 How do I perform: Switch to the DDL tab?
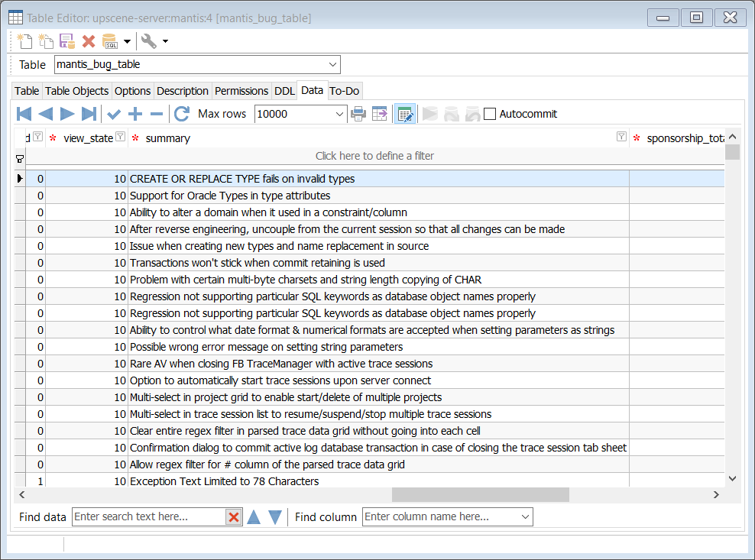(x=284, y=91)
